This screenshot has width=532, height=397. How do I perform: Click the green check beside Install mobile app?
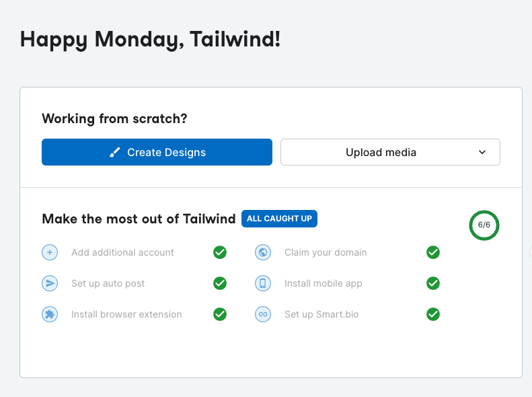point(433,283)
